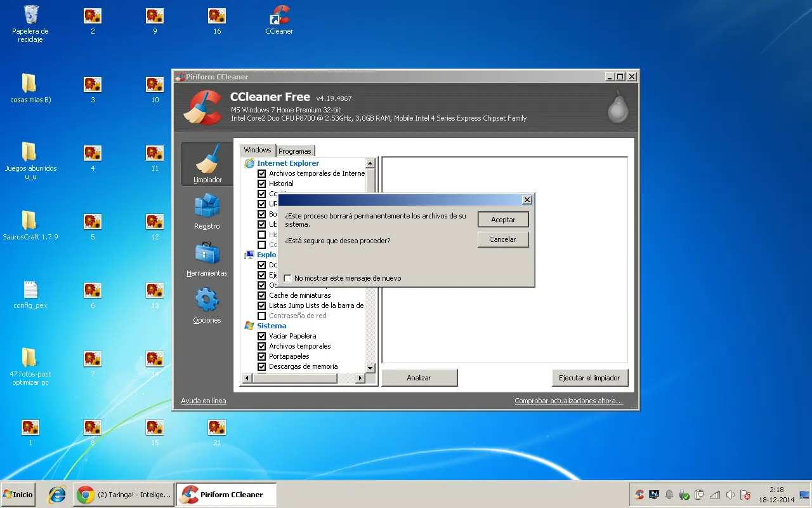Click cleaner list scroll up arrow
812x508 pixels.
[x=370, y=164]
